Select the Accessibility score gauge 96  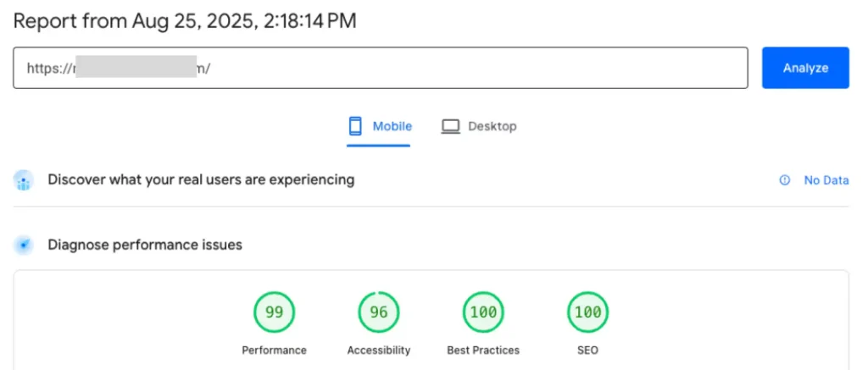tap(379, 312)
